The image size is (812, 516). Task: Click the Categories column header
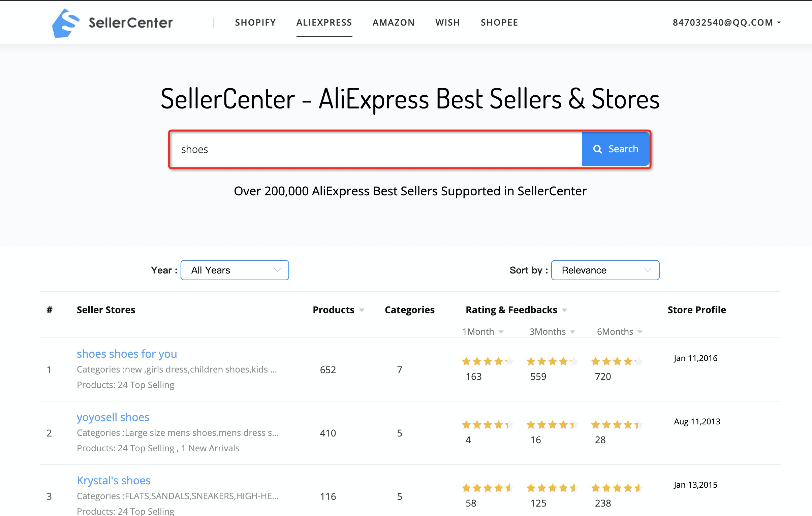pyautogui.click(x=410, y=310)
